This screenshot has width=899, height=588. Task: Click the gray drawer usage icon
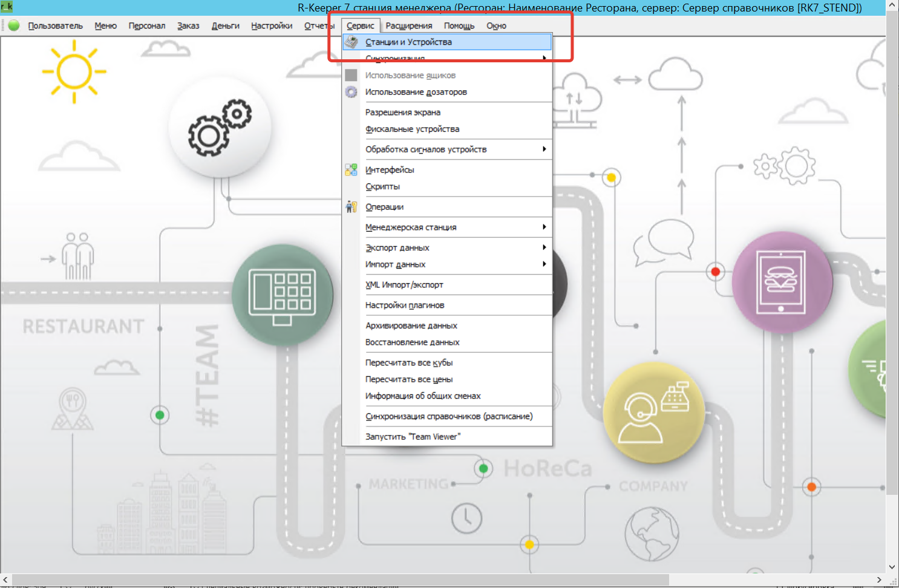click(x=351, y=76)
